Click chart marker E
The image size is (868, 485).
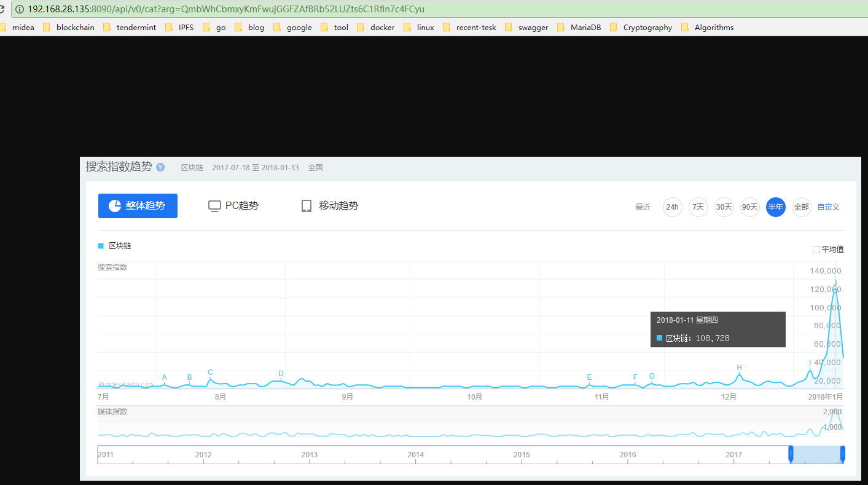coord(589,377)
